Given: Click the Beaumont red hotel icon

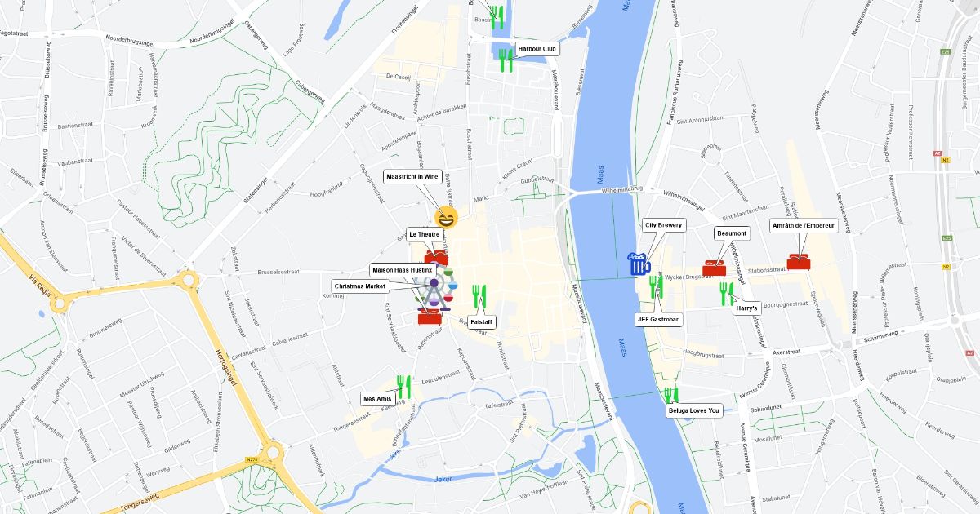Looking at the screenshot, I should pyautogui.click(x=715, y=268).
